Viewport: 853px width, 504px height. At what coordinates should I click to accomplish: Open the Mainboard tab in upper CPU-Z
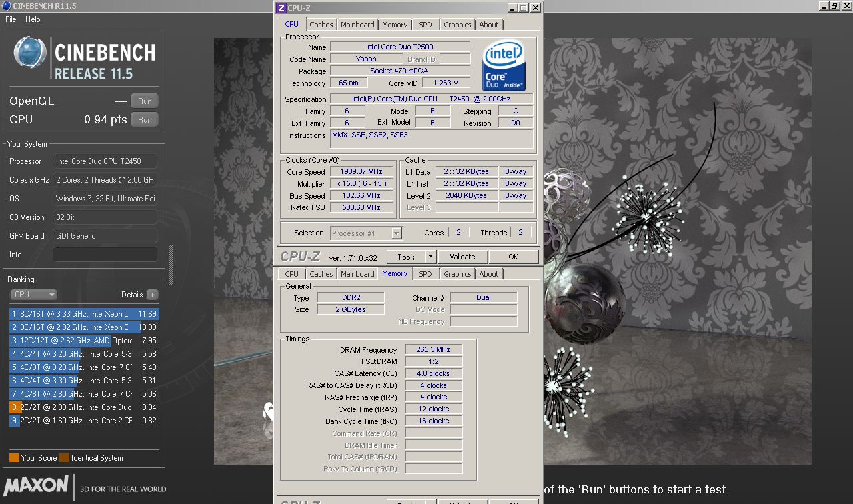357,25
